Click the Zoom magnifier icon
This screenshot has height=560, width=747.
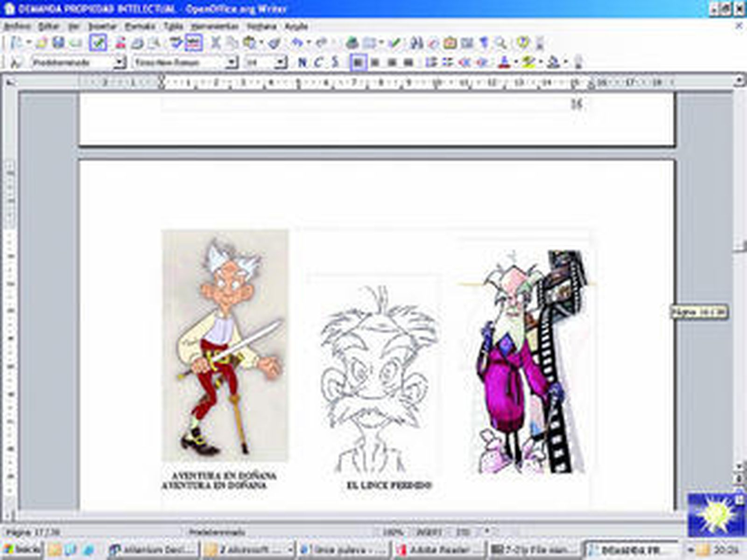pyautogui.click(x=500, y=43)
